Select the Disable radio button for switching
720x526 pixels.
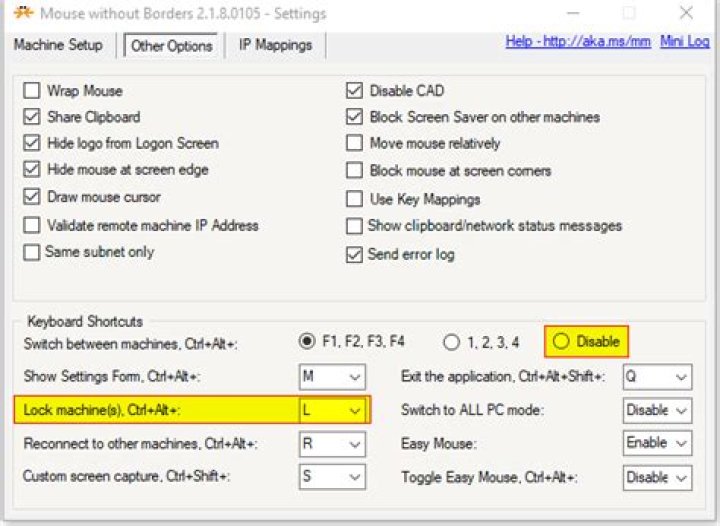[561, 341]
